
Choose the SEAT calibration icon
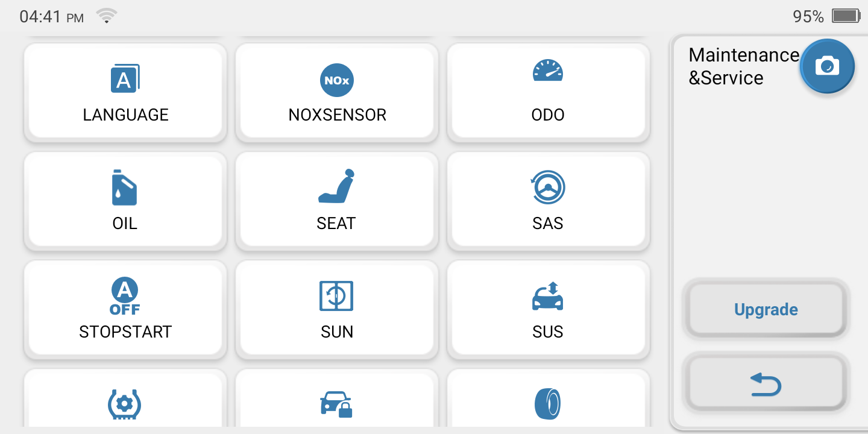click(x=336, y=186)
